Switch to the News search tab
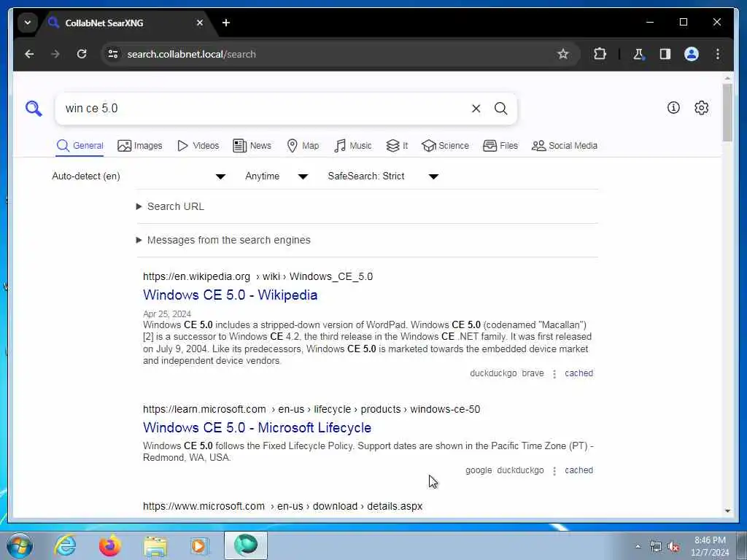This screenshot has height=560, width=747. 252,146
